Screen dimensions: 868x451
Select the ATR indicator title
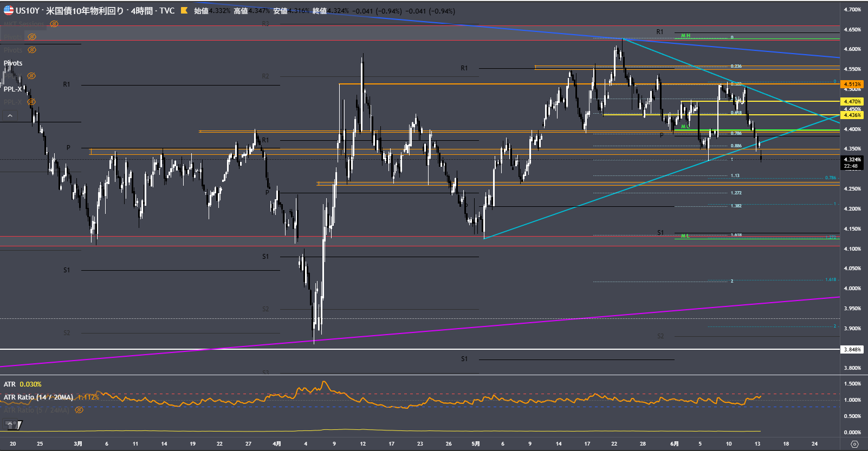coord(10,384)
